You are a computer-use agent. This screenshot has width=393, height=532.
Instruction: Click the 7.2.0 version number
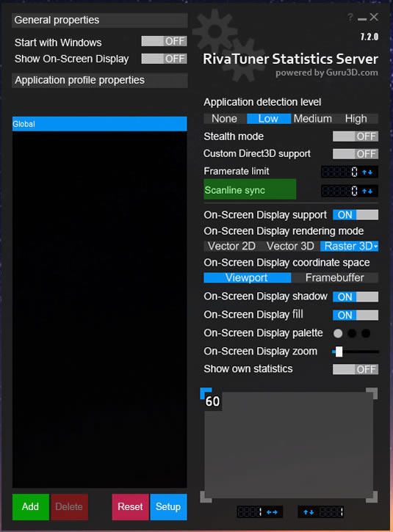pyautogui.click(x=369, y=37)
